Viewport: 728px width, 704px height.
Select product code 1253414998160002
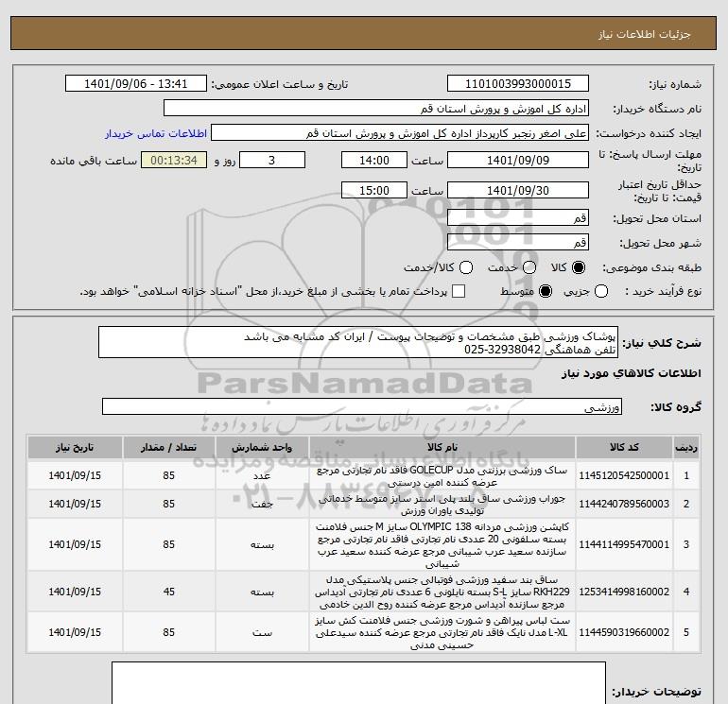(624, 592)
